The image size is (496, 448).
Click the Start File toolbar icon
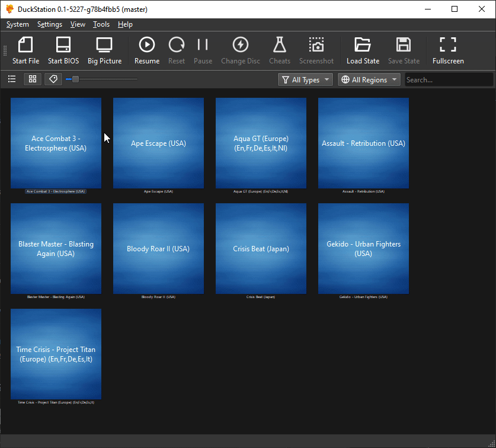click(x=25, y=50)
